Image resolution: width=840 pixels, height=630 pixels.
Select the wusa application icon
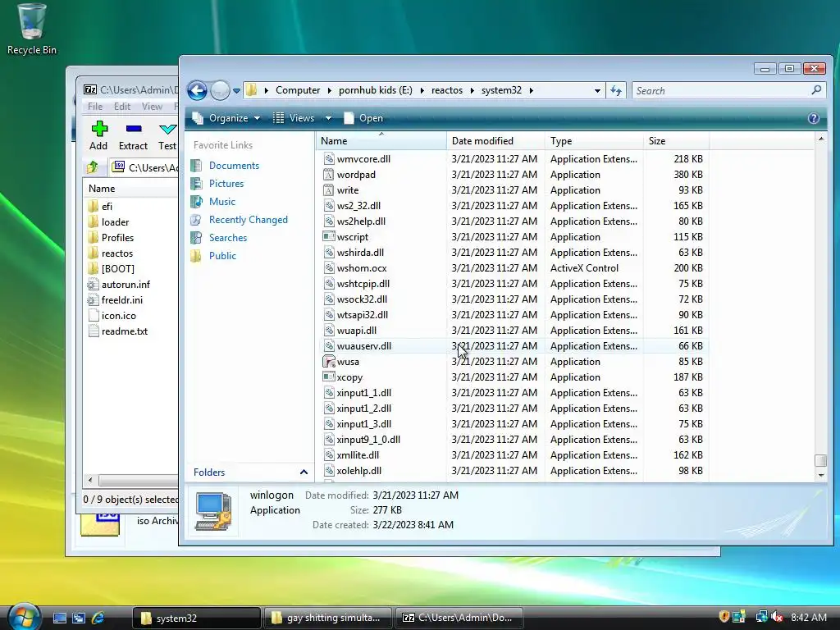(328, 362)
